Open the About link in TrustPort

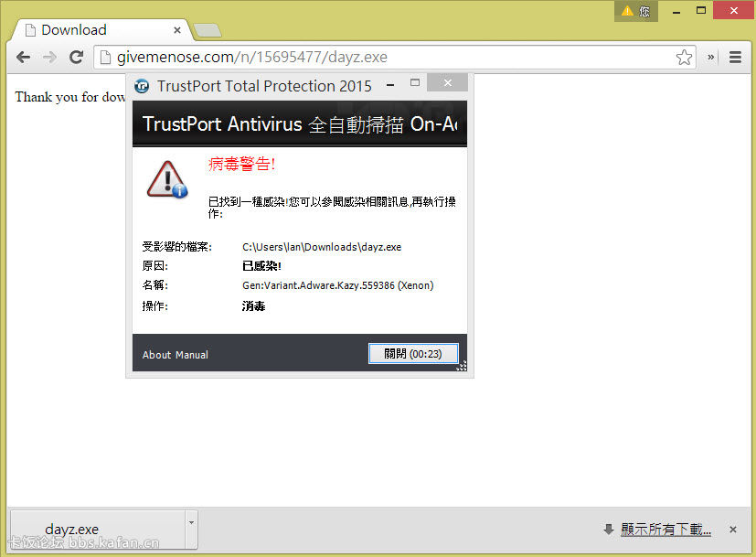(x=156, y=355)
